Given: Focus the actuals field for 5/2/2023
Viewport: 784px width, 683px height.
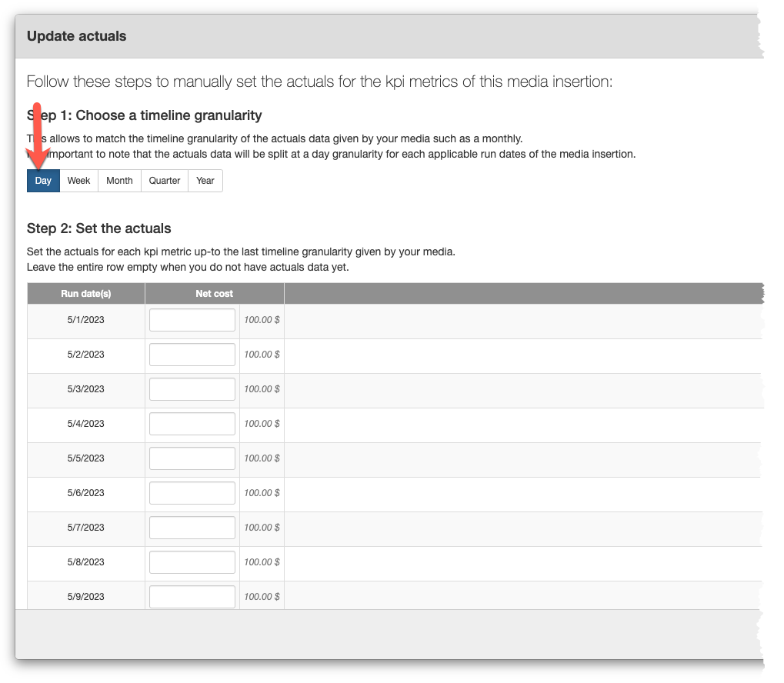Looking at the screenshot, I should pyautogui.click(x=192, y=354).
